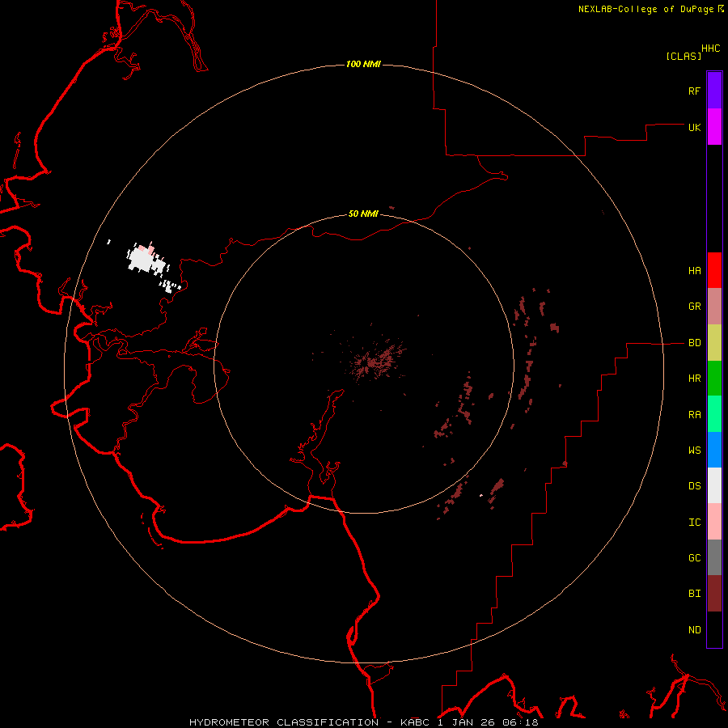Image resolution: width=728 pixels, height=728 pixels.
Task: Click the pink ice crystal echo patch
Action: pyautogui.click(x=150, y=251)
